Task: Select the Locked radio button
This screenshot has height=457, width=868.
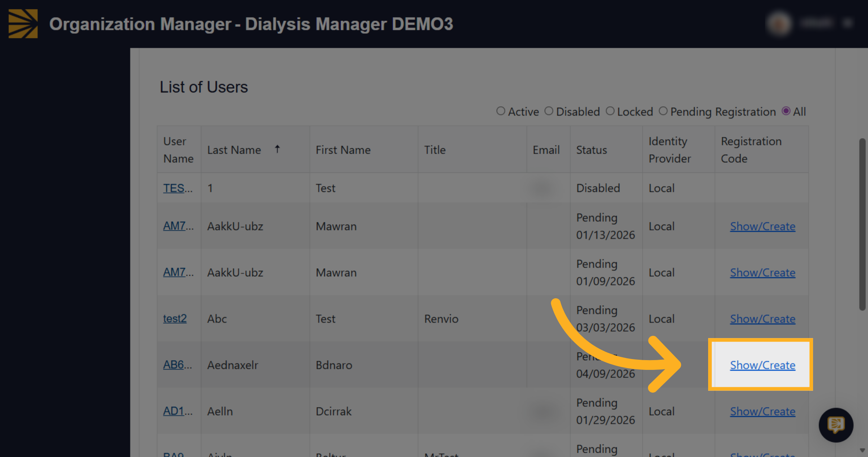Action: (610, 111)
